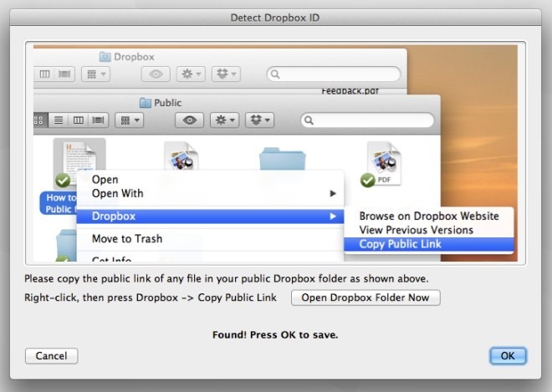Open the gear action menu in Public window

click(225, 120)
